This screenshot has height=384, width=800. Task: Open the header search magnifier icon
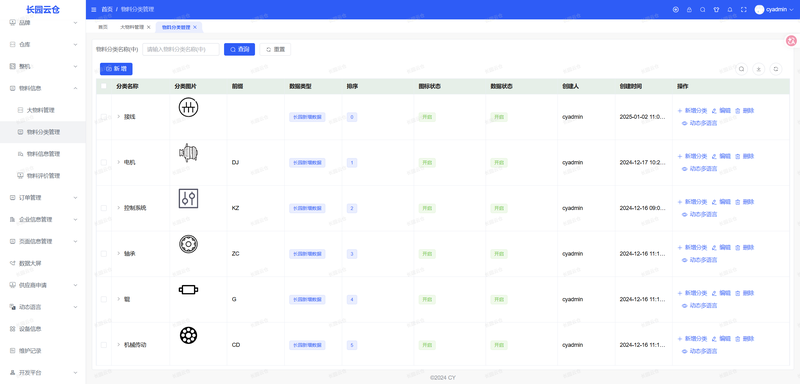click(703, 9)
